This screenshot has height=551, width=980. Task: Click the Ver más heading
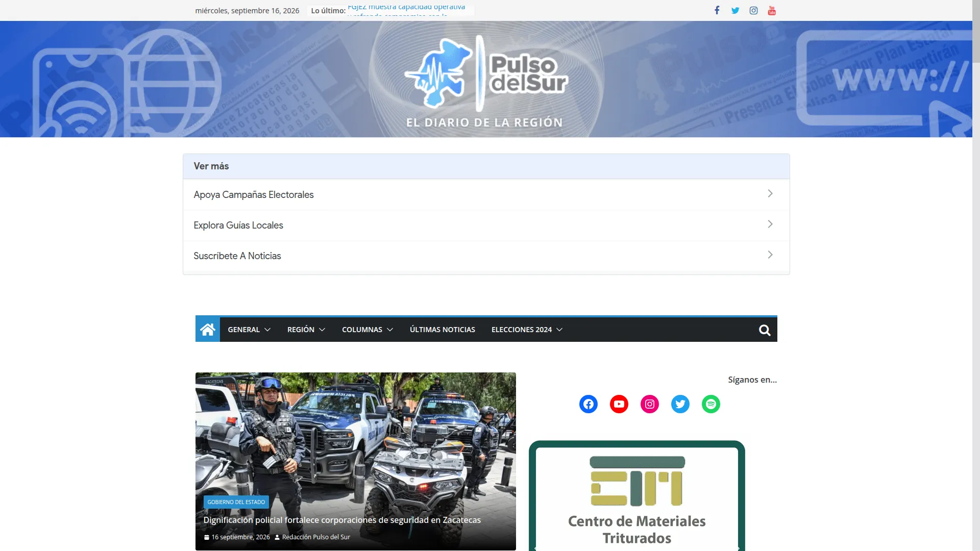coord(211,166)
